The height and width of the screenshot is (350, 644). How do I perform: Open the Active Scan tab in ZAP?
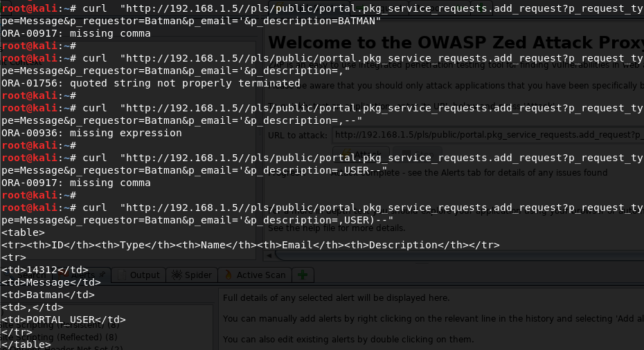click(255, 275)
